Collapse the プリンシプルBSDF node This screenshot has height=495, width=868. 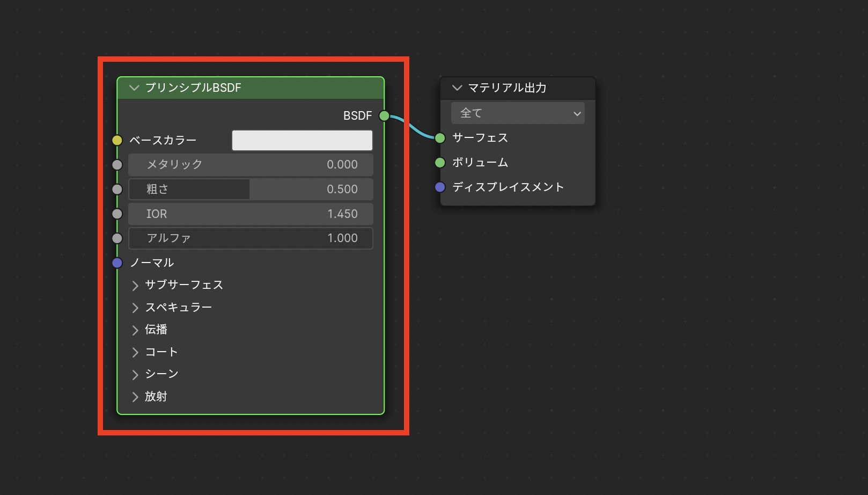pos(134,88)
